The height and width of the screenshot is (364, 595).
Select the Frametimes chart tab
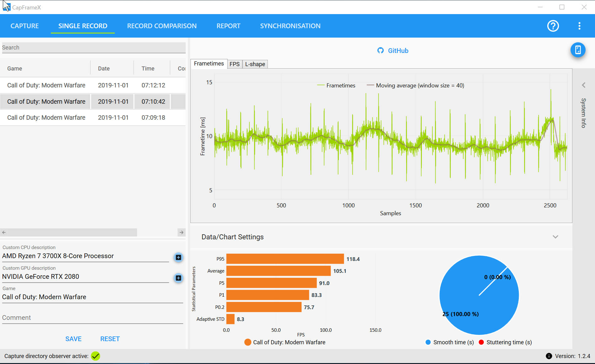[x=209, y=64]
